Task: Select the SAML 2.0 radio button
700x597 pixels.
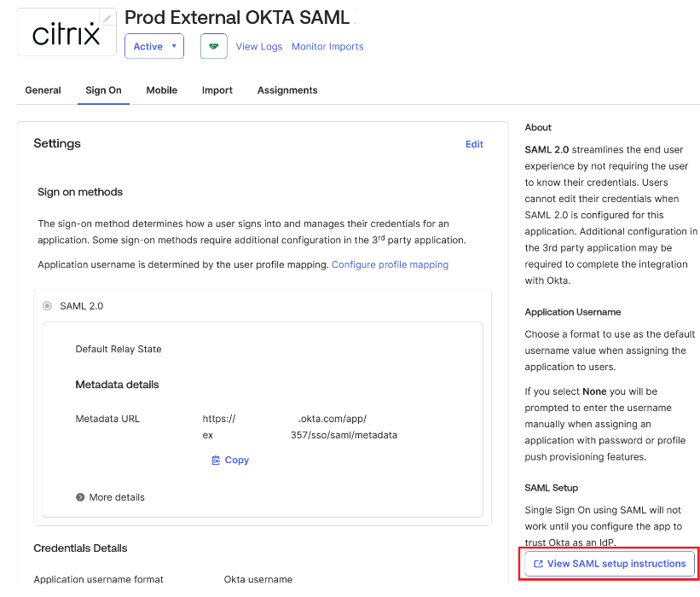Action: click(47, 306)
